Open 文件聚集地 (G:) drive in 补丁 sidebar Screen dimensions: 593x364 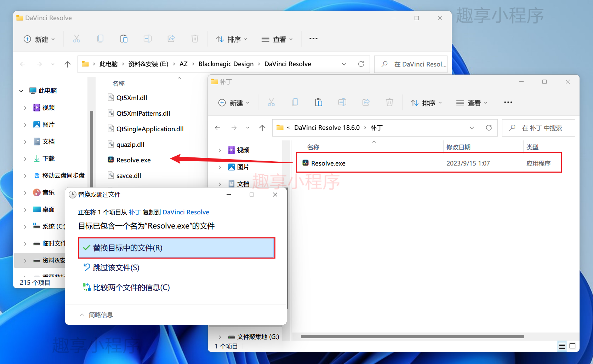[x=253, y=337]
